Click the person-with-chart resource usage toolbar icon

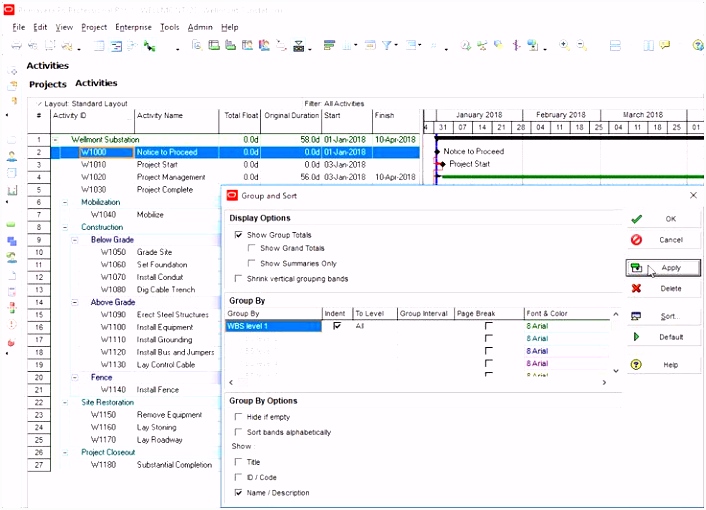[264, 45]
